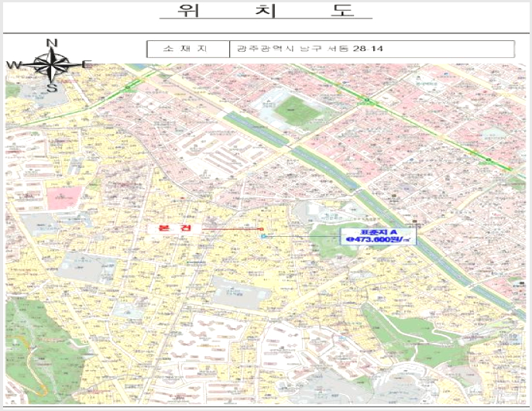Click the green sports field on the map
This screenshot has height=411, width=532.
point(298,109)
